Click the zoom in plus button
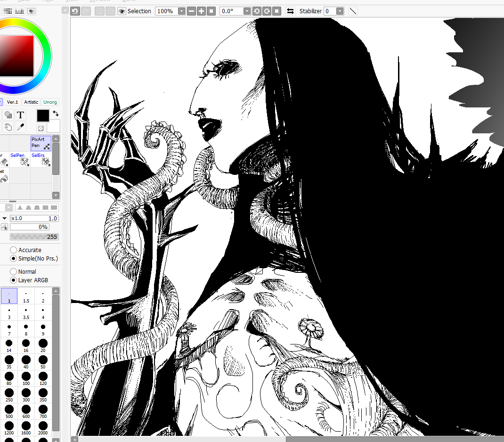The height and width of the screenshot is (442, 504). (202, 11)
